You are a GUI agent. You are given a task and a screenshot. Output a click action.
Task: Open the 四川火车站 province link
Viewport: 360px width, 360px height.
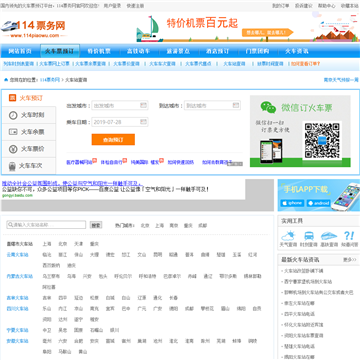click(17, 309)
